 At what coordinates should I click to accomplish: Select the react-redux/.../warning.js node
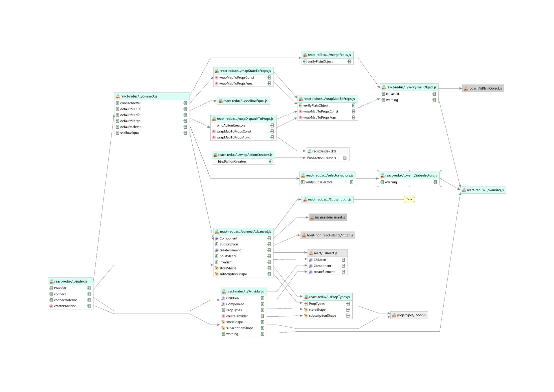[483, 190]
